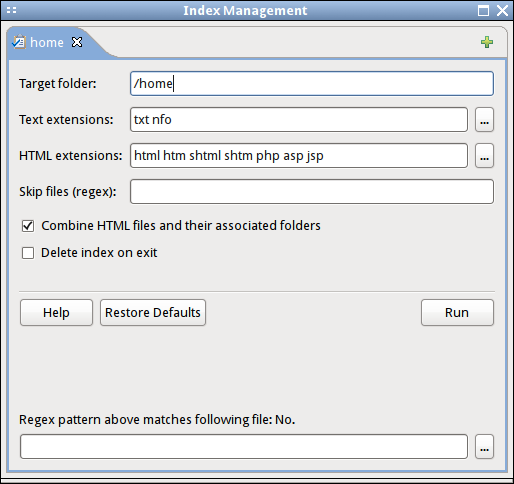The height and width of the screenshot is (484, 514).
Task: Click the Skip files (regex) label
Action: [68, 192]
